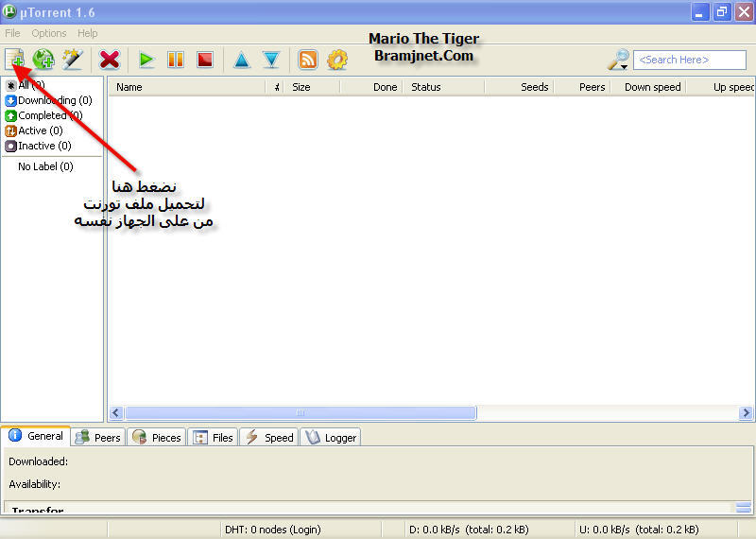Open the File menu
Viewport: 756px width, 539px height.
[x=12, y=33]
